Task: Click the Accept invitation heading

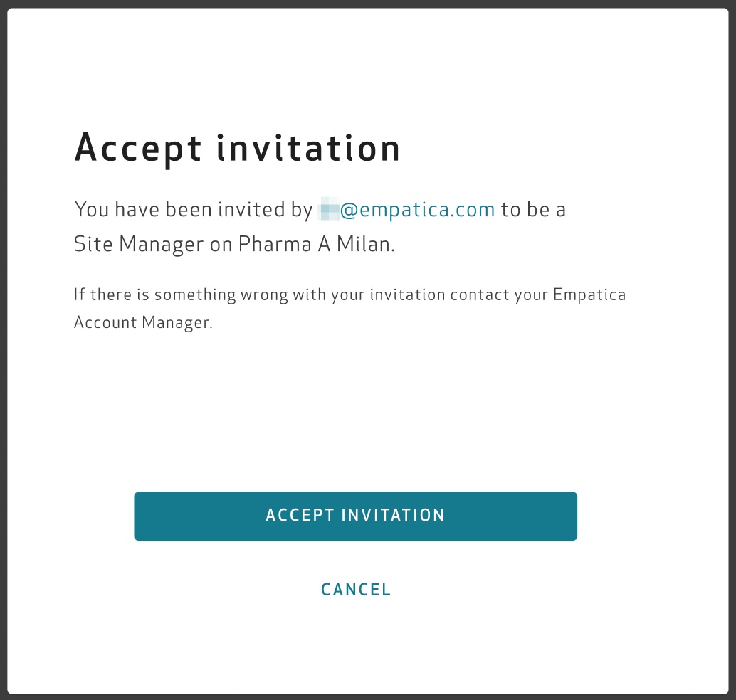Action: pos(237,147)
